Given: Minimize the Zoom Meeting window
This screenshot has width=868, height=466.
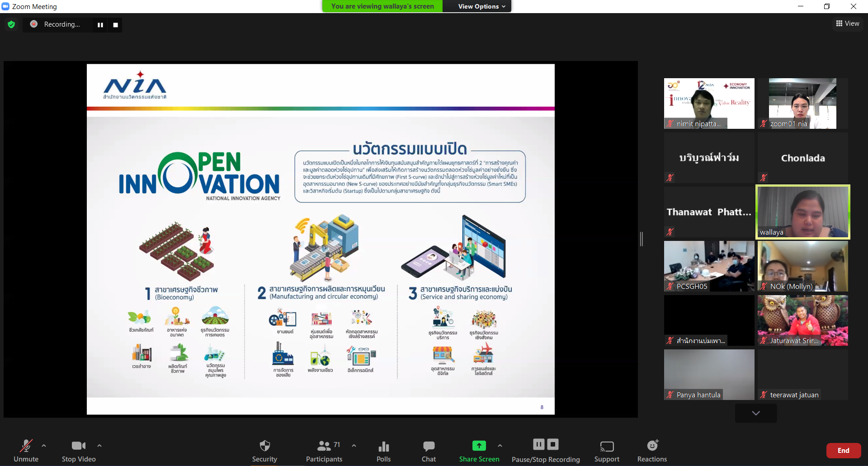Looking at the screenshot, I should (801, 6).
